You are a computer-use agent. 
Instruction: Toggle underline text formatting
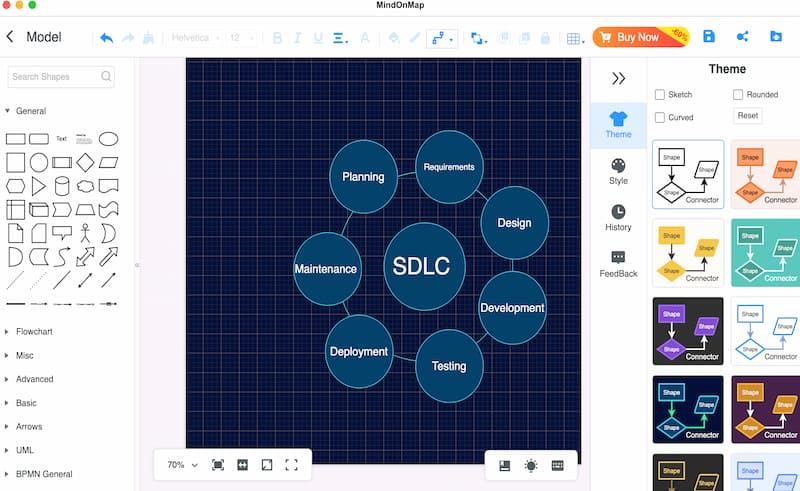pyautogui.click(x=318, y=38)
